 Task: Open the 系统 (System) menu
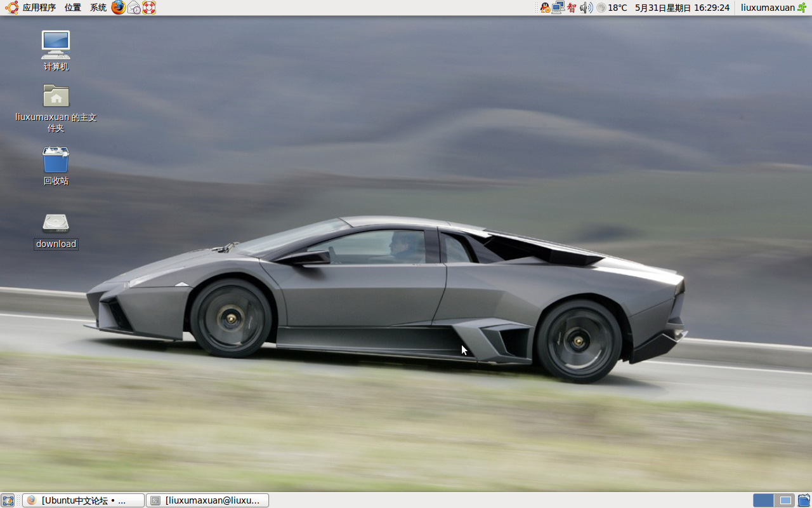coord(98,8)
